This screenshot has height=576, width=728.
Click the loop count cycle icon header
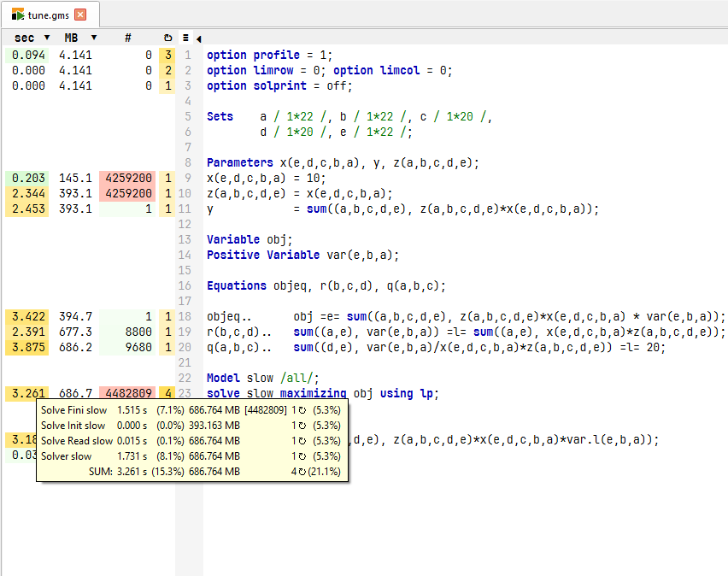tap(167, 38)
